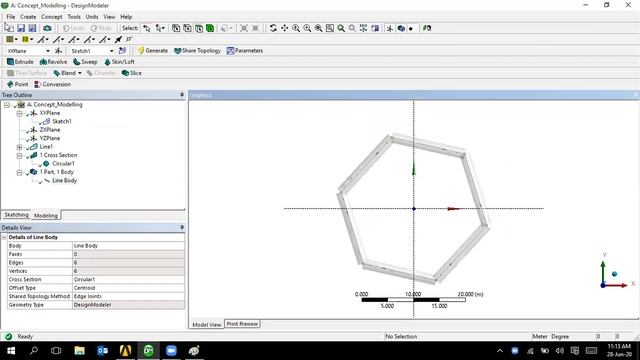Click the Conversion tool
The image size is (640, 360).
[x=53, y=84]
